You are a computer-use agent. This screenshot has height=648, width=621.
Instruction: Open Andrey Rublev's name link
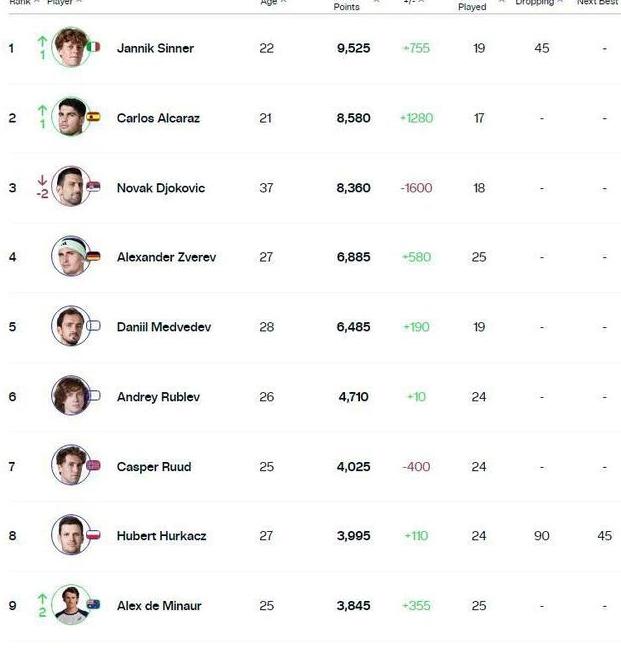pos(158,397)
